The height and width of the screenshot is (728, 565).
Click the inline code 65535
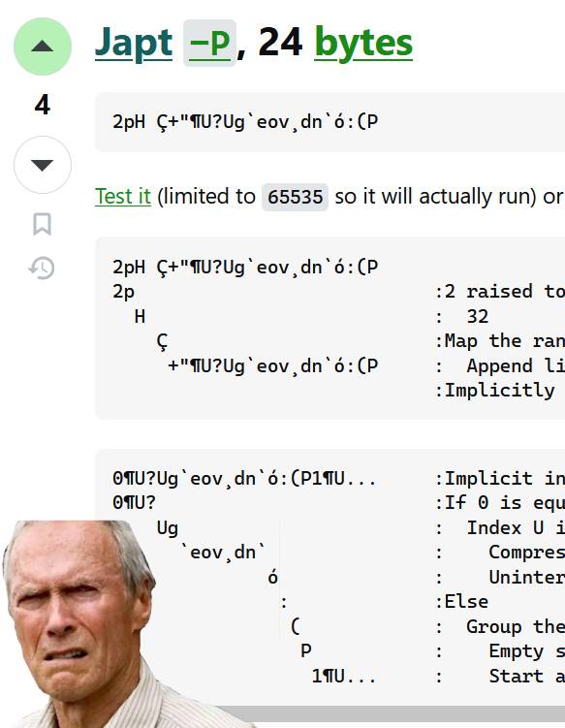295,197
